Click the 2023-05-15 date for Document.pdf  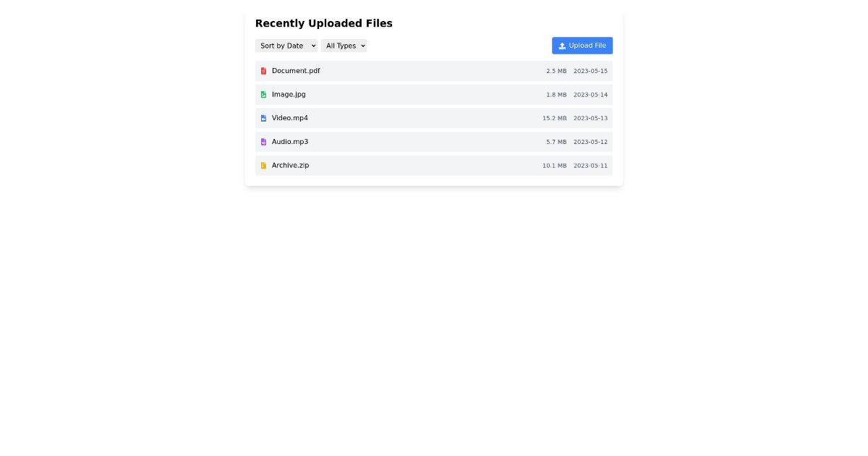(x=590, y=71)
